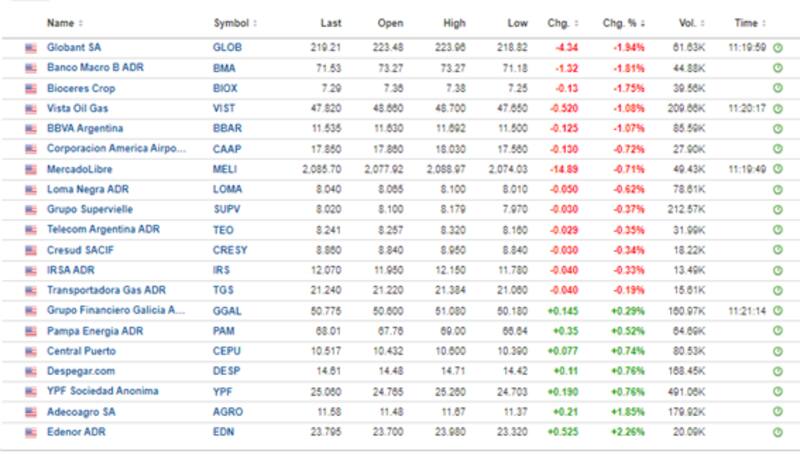Open the Pampa Energia ADR link
Screen dimensions: 800x454
pos(94,330)
